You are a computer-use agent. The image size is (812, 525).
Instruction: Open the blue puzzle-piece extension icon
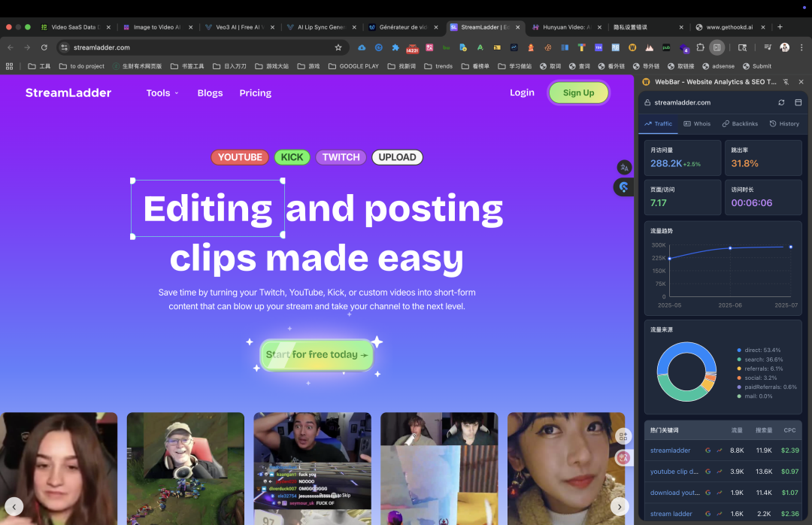coord(395,47)
